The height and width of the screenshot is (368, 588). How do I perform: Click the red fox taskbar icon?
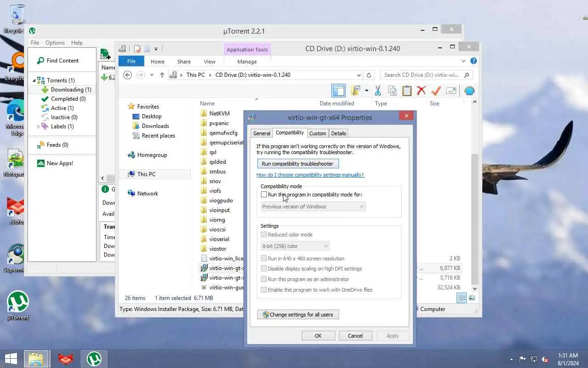(x=66, y=359)
